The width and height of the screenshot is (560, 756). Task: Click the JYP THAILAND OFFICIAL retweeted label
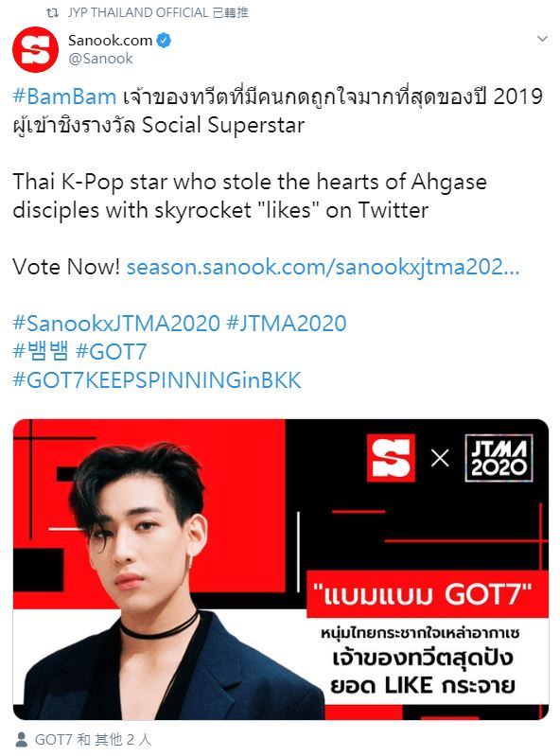point(158,12)
